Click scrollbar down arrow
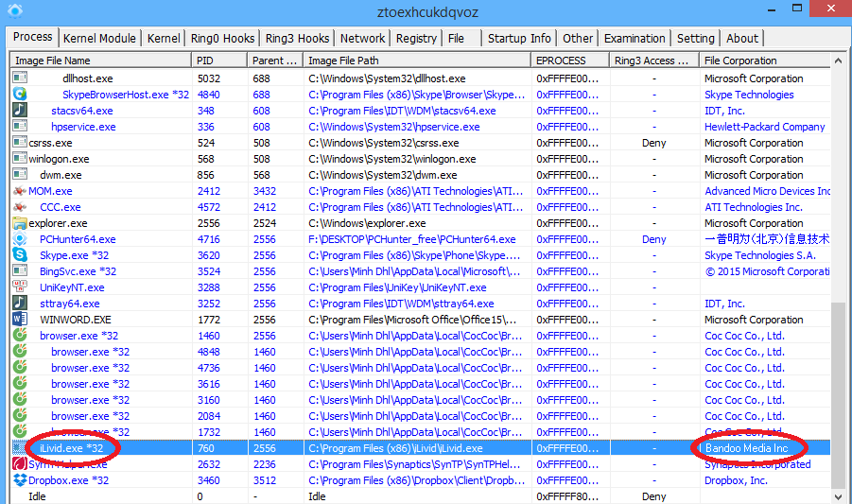The width and height of the screenshot is (852, 504). (838, 496)
